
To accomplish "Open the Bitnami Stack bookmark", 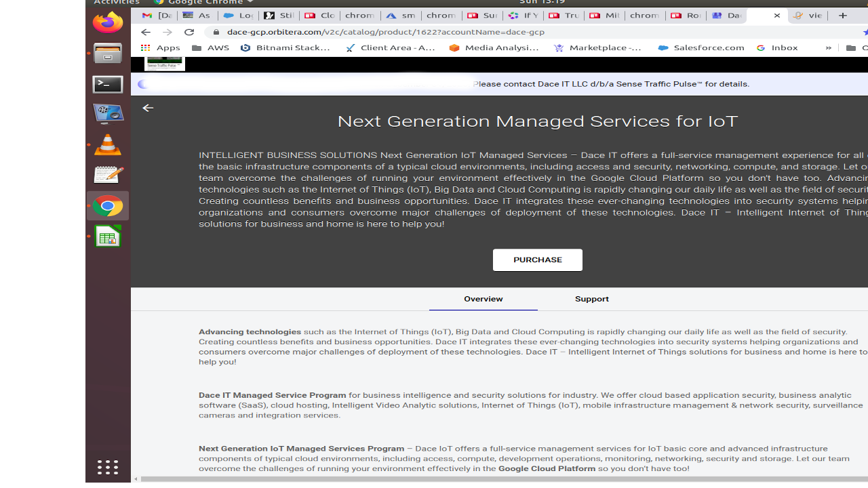I will pos(285,48).
